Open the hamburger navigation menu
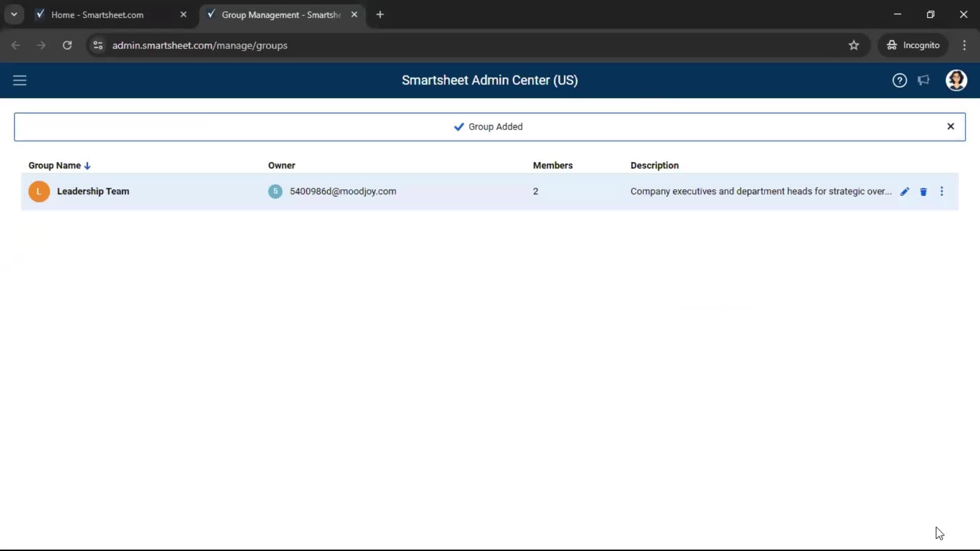 point(19,80)
